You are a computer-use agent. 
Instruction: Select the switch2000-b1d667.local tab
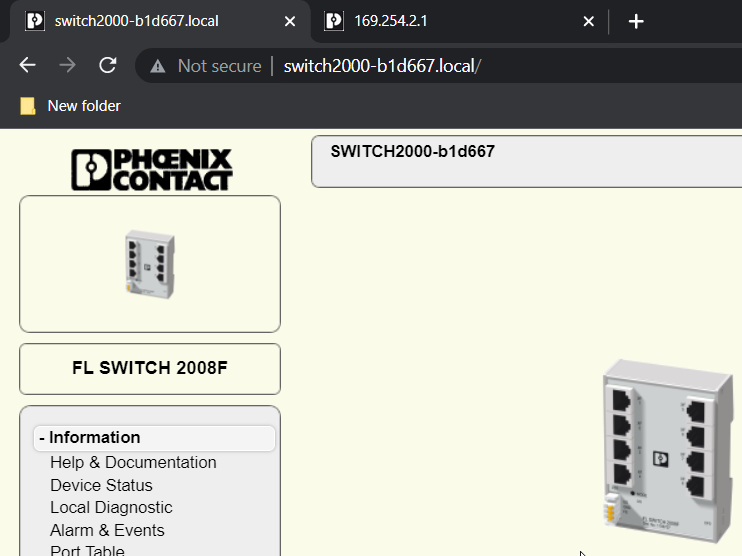[x=159, y=21]
